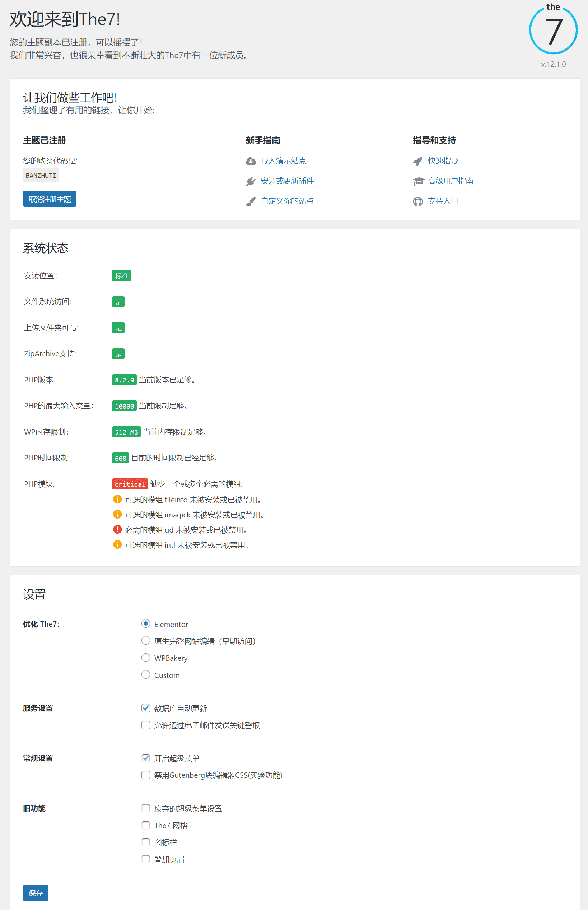Viewport: 588px width, 910px height.
Task: Open the 导入演示站点 link
Action: (x=283, y=161)
